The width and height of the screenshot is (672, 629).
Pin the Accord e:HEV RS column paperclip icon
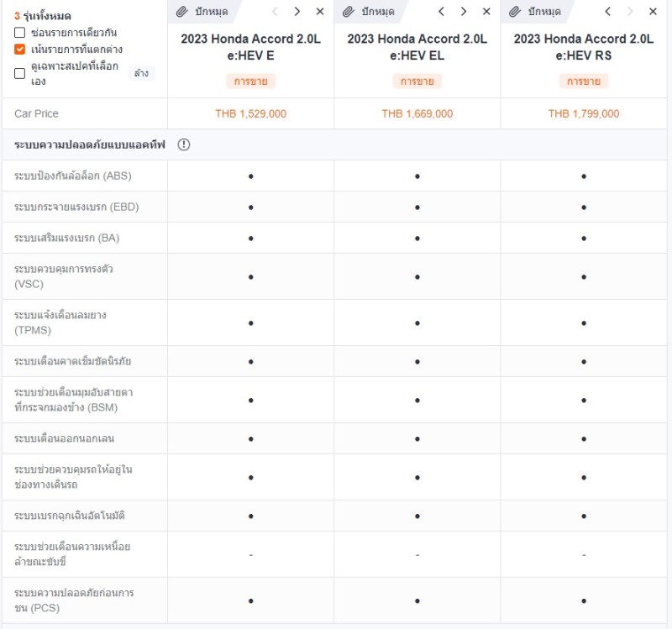point(515,12)
